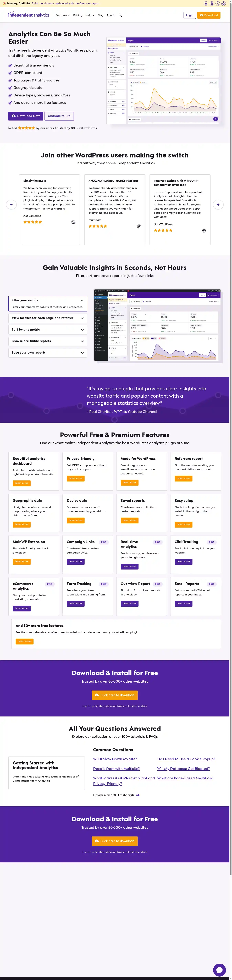
Task: Click the search magnifier icon in the header
Action: pyautogui.click(x=120, y=15)
